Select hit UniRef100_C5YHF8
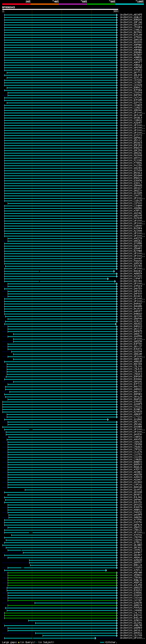This screenshot has width=146, height=644. 131,27
